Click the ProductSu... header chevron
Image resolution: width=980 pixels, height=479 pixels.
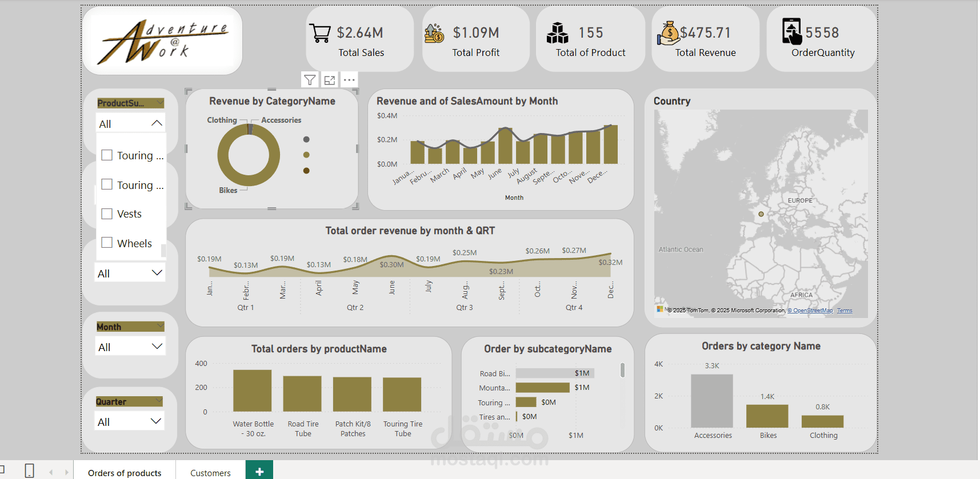(x=160, y=103)
